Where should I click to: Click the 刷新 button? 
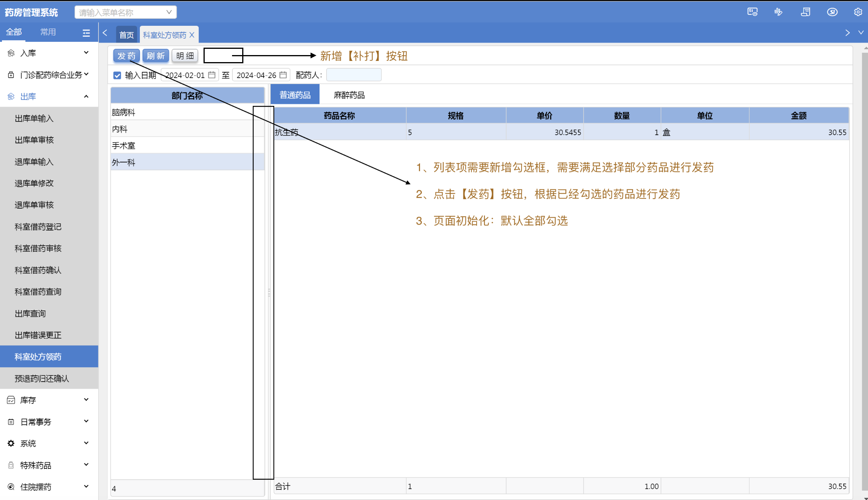point(155,56)
